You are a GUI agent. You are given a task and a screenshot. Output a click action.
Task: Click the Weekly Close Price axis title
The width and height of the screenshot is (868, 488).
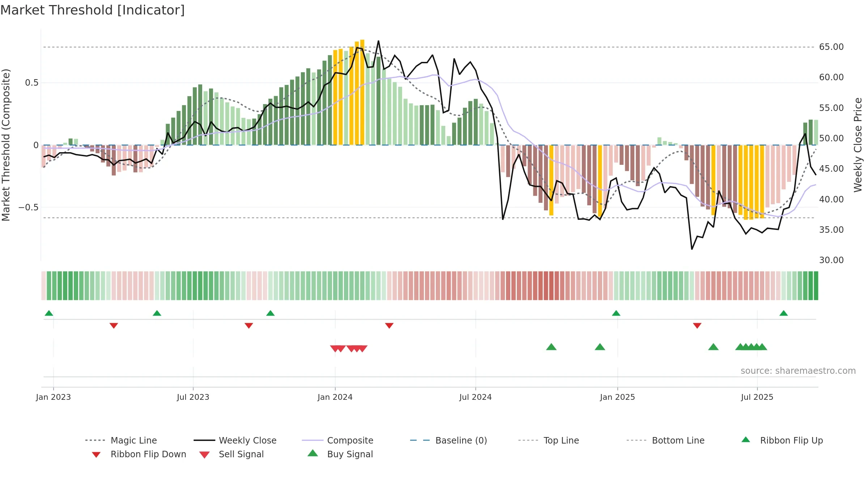pyautogui.click(x=858, y=145)
